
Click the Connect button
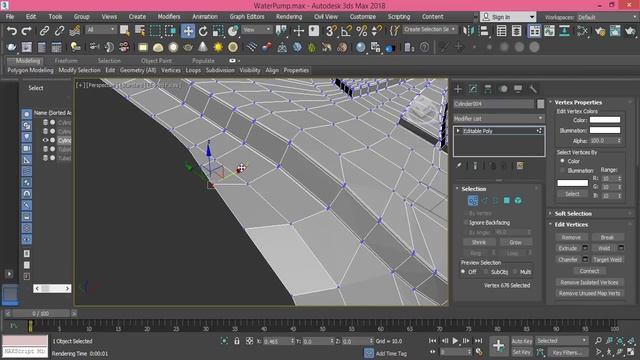[x=589, y=271]
